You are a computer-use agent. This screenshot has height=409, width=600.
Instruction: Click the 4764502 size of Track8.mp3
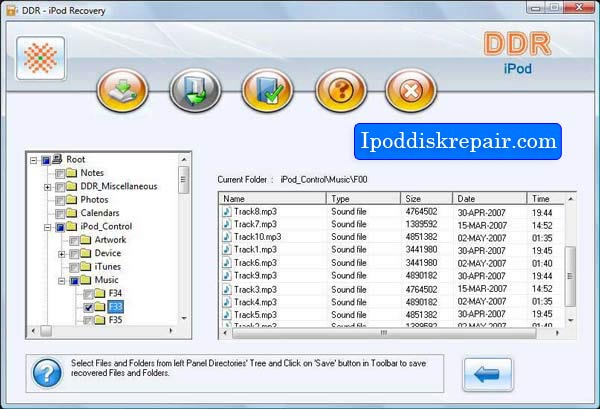(421, 212)
